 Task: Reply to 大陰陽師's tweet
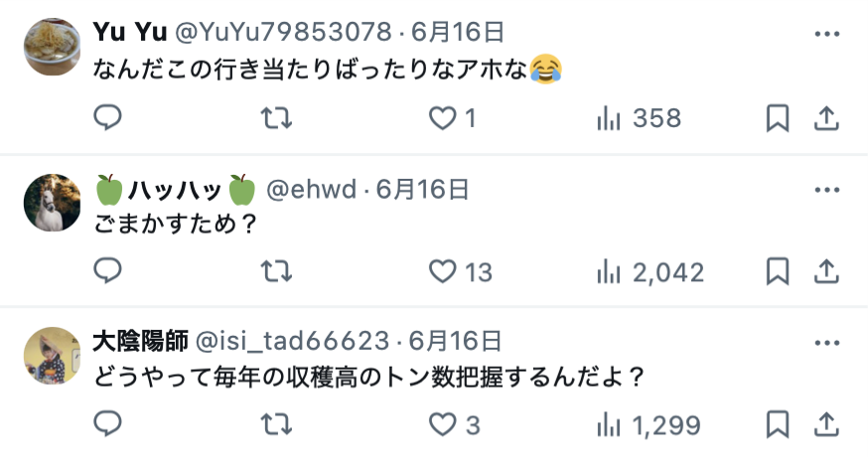click(107, 424)
